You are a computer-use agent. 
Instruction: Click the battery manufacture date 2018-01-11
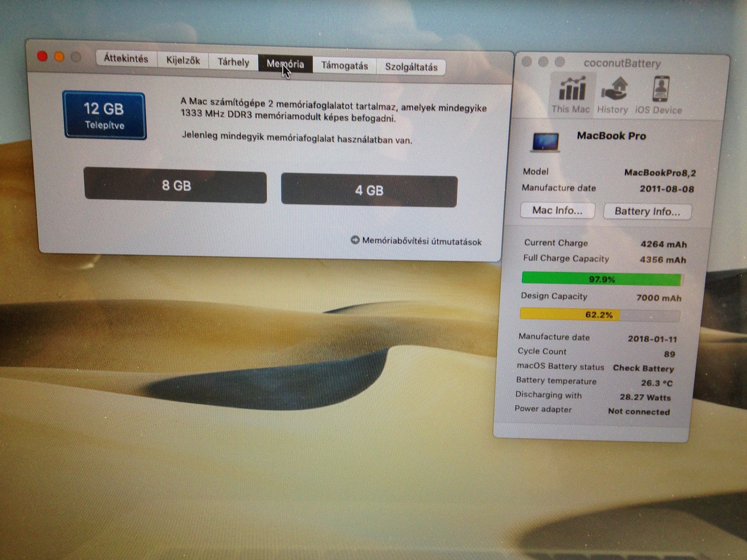click(652, 339)
